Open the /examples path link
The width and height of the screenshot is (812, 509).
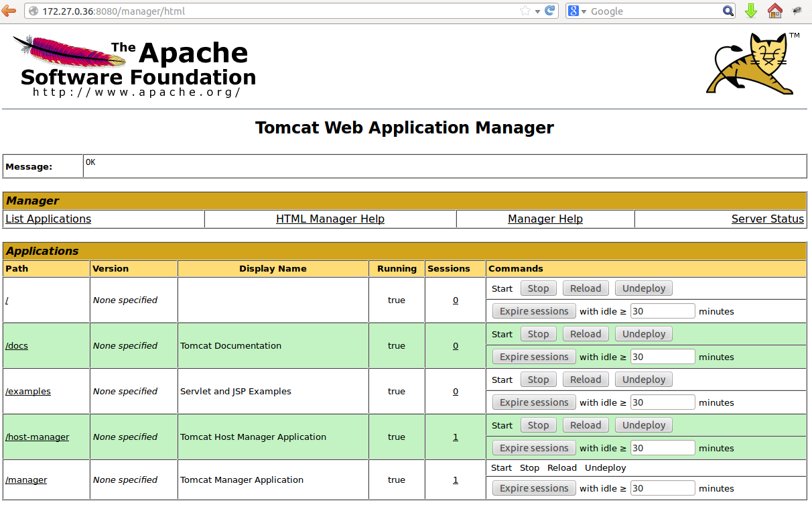[x=28, y=392]
